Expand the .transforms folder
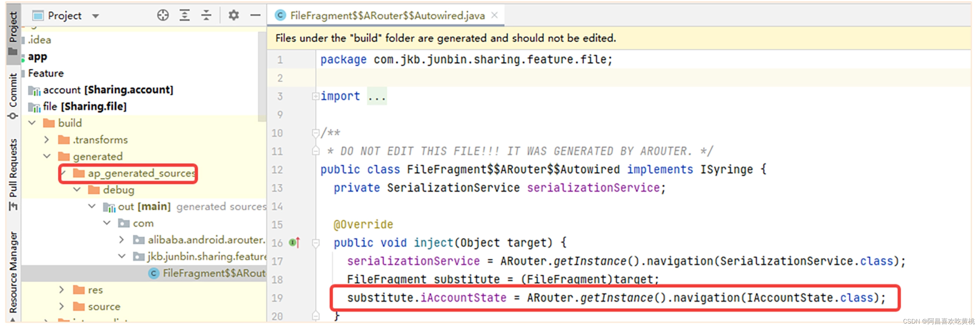 pyautogui.click(x=46, y=140)
